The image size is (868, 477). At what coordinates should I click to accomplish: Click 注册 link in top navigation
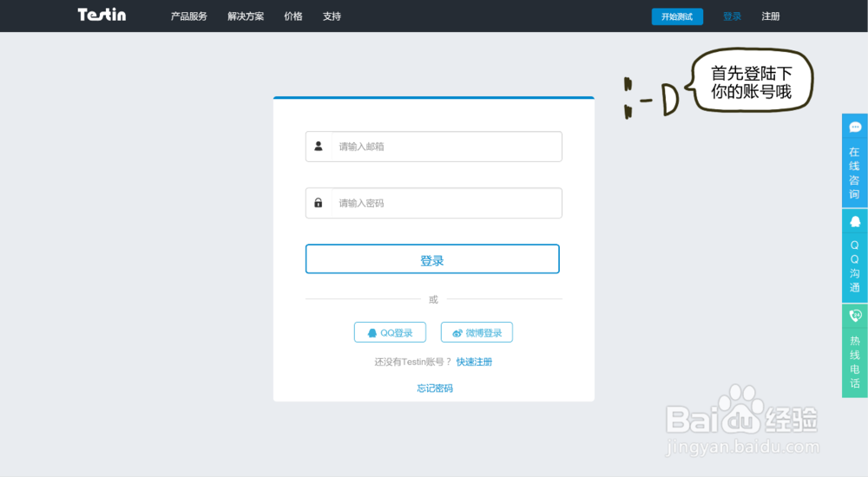tap(771, 16)
